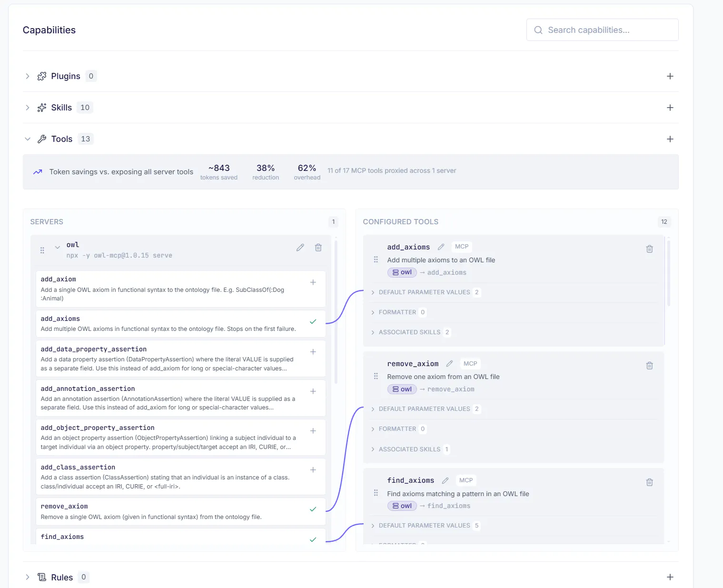Click the MCP tag beside add_axioms
Viewport: 723px width, 588px height.
(x=462, y=247)
